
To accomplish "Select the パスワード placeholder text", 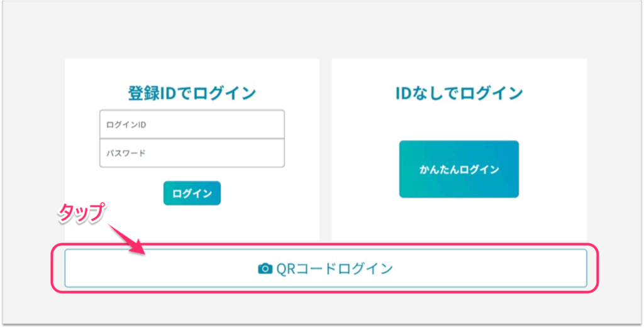I will pyautogui.click(x=126, y=153).
